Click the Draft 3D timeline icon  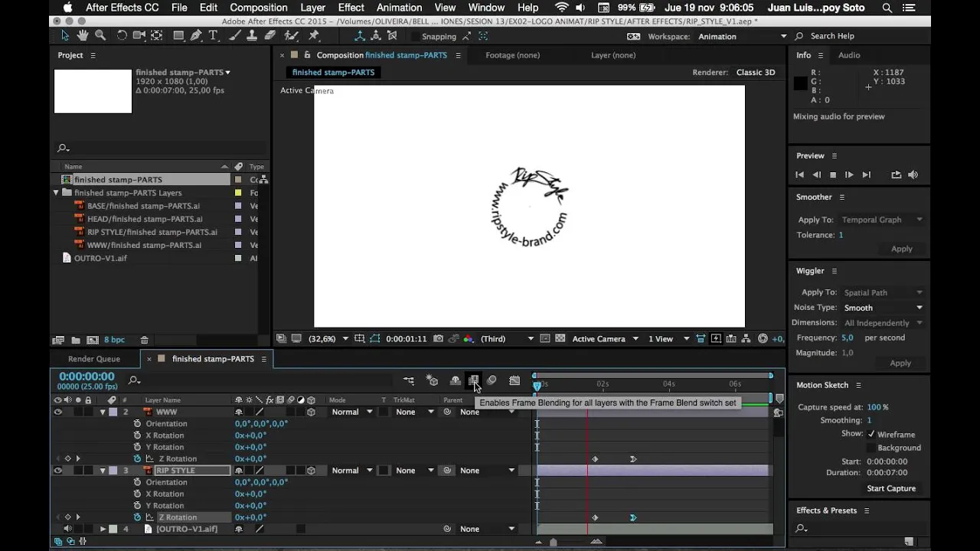[x=433, y=380]
